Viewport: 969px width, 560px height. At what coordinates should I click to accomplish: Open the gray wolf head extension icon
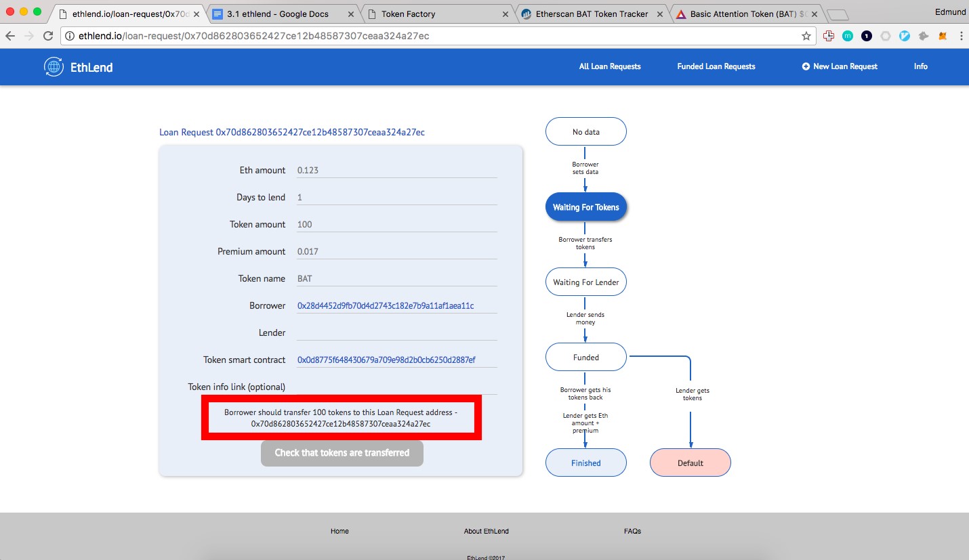click(x=924, y=36)
